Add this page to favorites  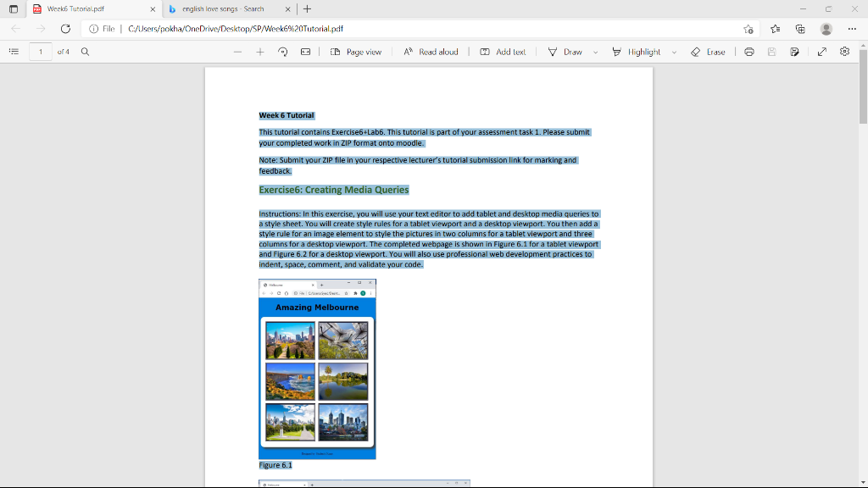tap(748, 29)
